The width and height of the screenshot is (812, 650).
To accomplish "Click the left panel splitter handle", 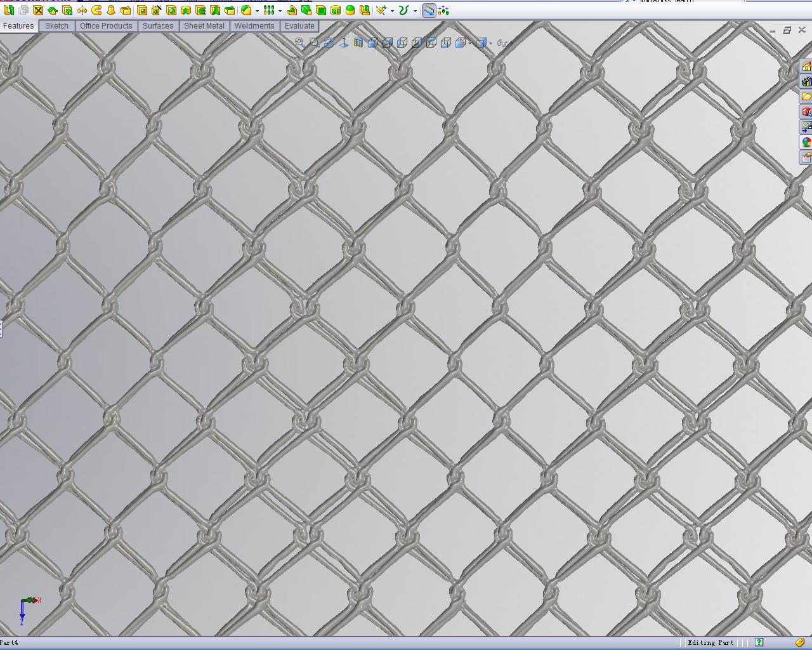I will tap(1, 329).
